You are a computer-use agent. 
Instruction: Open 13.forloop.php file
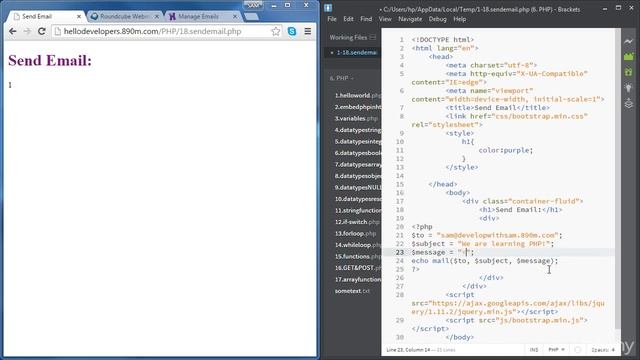356,233
